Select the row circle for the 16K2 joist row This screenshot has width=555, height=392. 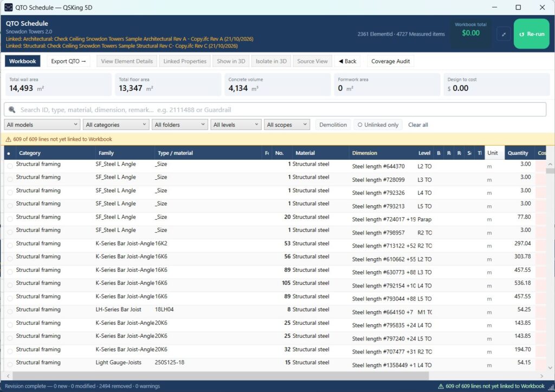[x=10, y=245]
